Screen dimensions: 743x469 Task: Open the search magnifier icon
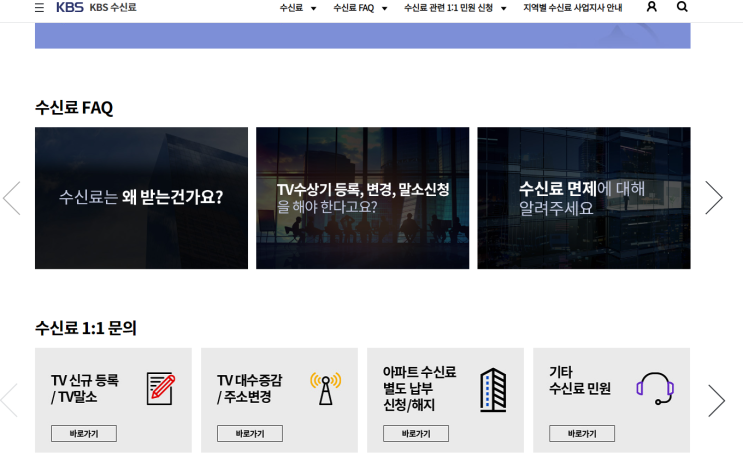point(682,7)
